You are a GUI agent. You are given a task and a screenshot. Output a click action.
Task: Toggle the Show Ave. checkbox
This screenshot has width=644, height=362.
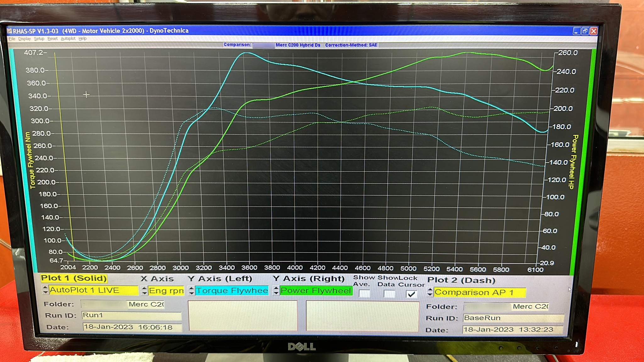click(x=364, y=294)
